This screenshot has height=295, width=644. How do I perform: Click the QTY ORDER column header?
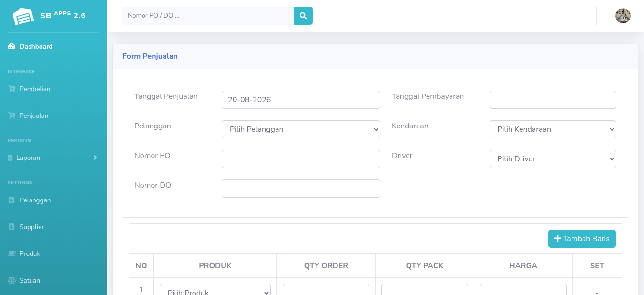pyautogui.click(x=326, y=266)
